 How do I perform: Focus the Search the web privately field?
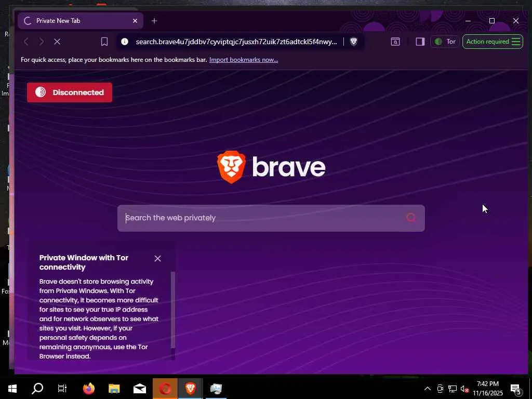(x=271, y=218)
